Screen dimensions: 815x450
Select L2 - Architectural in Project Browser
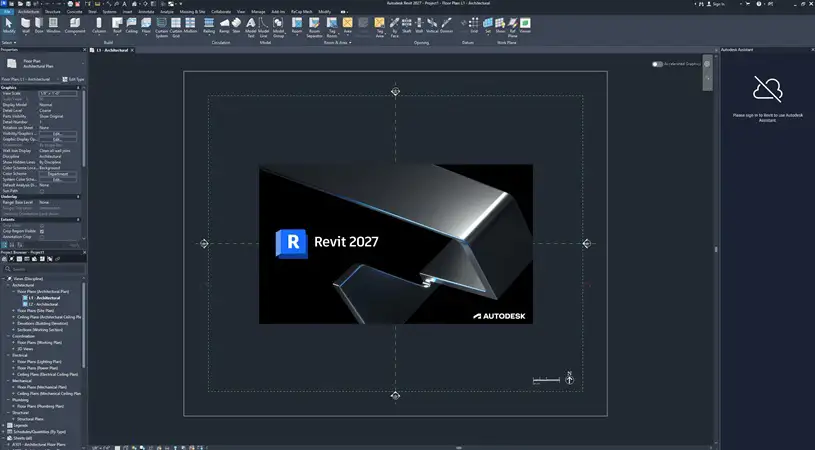(44, 305)
